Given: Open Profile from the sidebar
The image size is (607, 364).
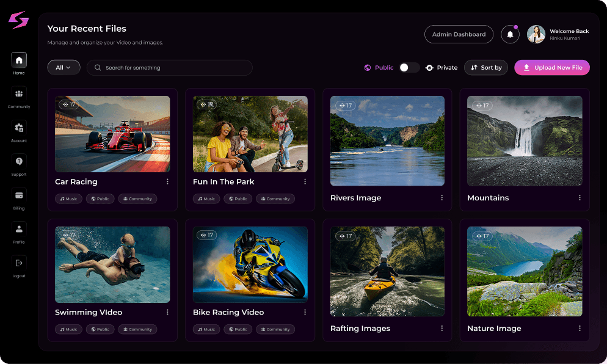Looking at the screenshot, I should [19, 230].
